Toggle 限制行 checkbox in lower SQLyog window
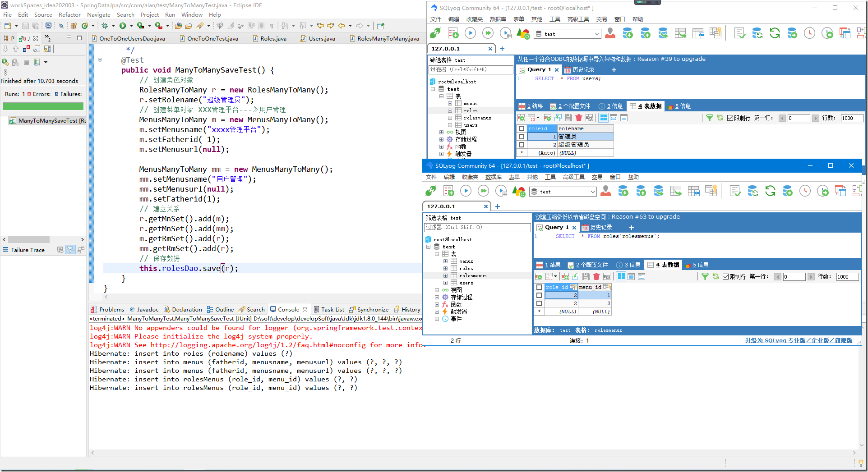The width and height of the screenshot is (868, 472). coord(725,277)
